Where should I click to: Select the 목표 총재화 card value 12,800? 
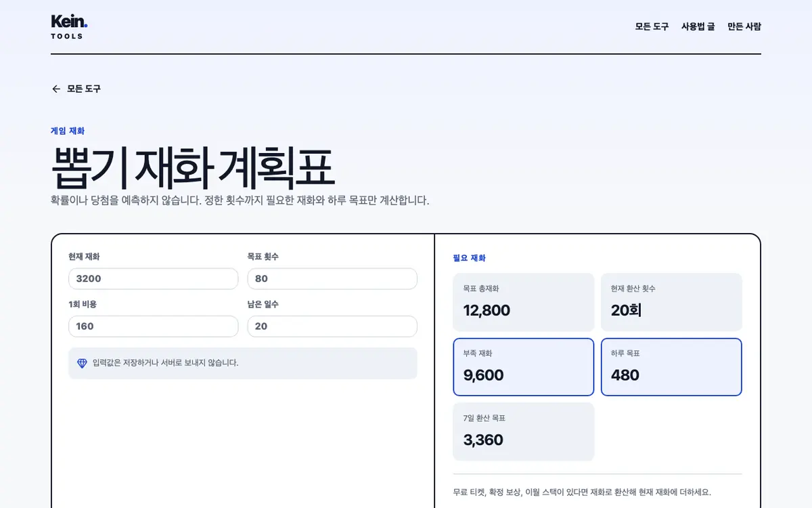pos(487,310)
